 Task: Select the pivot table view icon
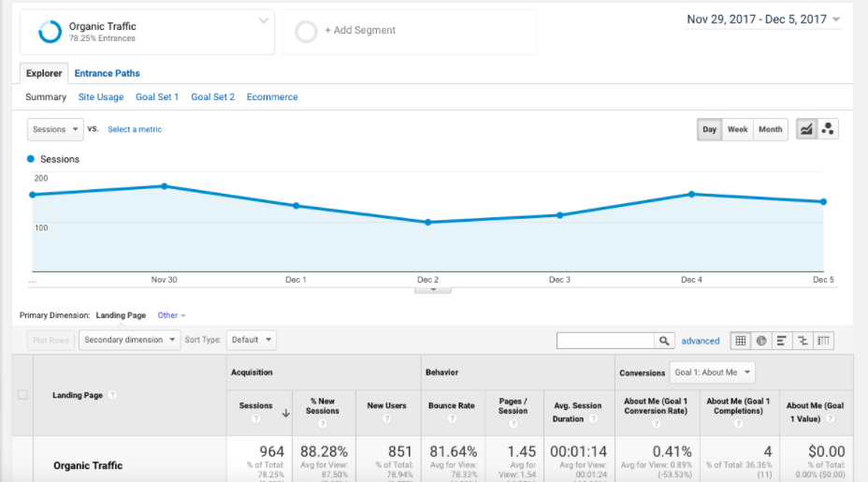[x=823, y=341]
